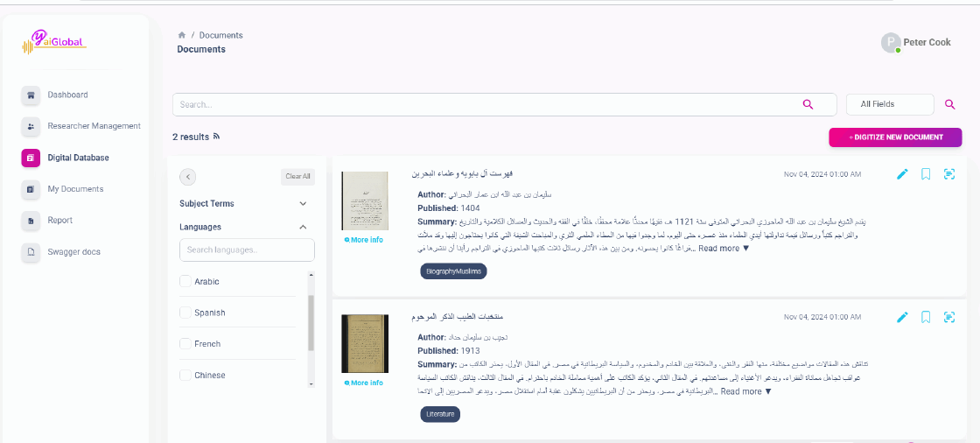
Task: Click the Literature tag
Action: click(x=440, y=414)
